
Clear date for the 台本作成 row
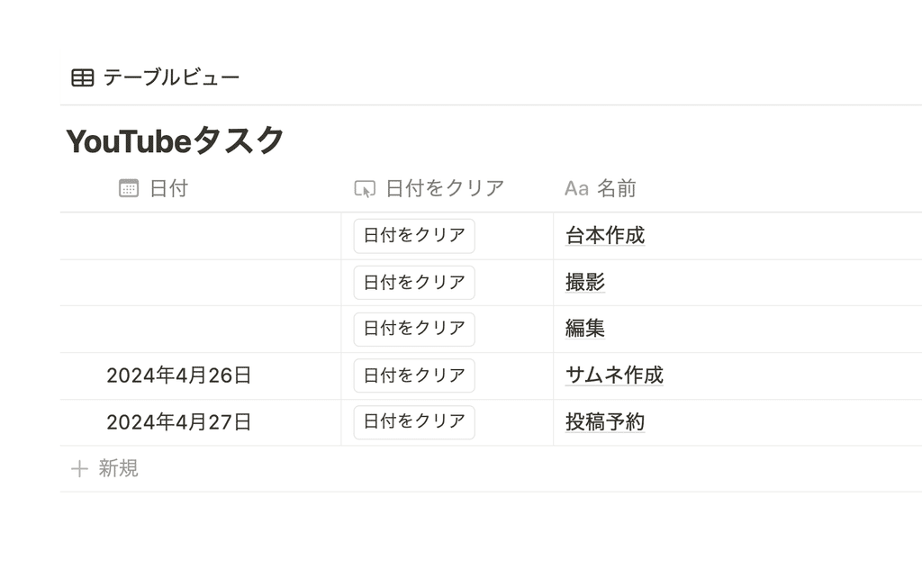414,236
